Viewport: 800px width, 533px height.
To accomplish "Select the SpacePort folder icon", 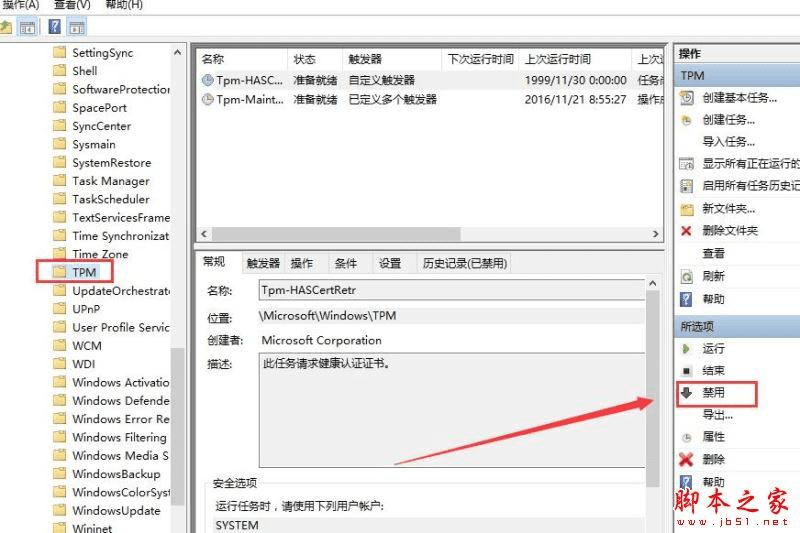I will [60, 107].
